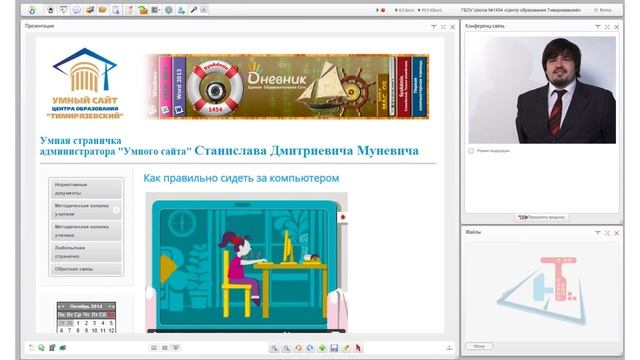Open Любопытная страничка menu item
The image size is (640, 360).
86,252
